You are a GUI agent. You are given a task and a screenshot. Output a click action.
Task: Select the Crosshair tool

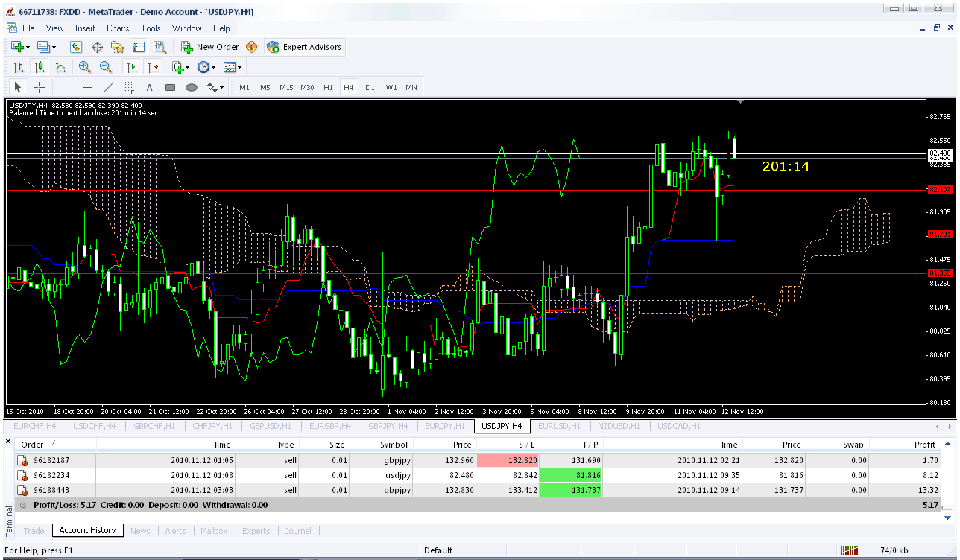(x=39, y=87)
